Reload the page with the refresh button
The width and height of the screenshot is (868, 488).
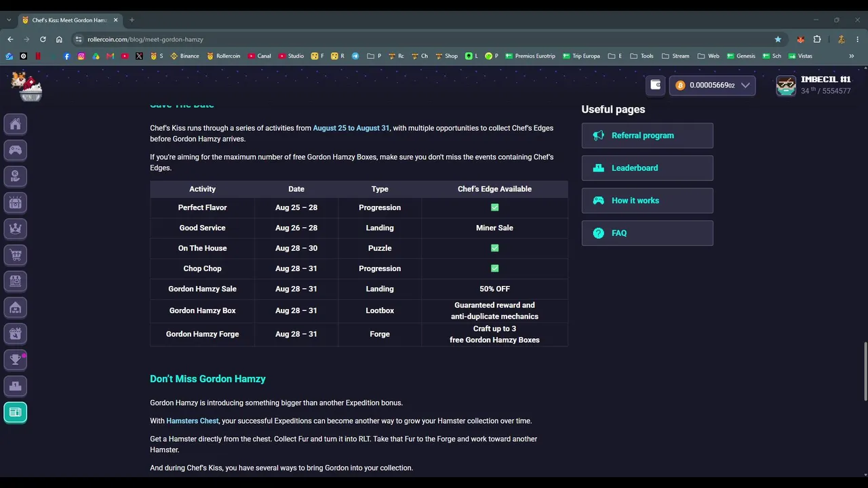pos(43,39)
